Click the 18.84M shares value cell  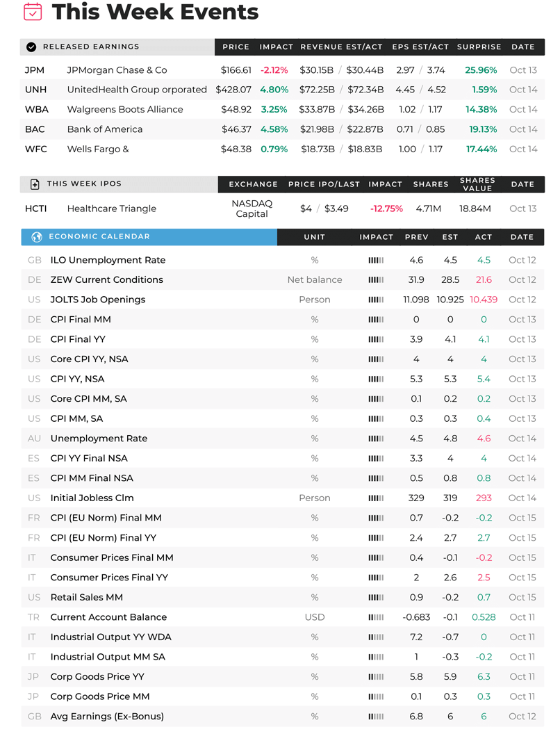(x=475, y=209)
